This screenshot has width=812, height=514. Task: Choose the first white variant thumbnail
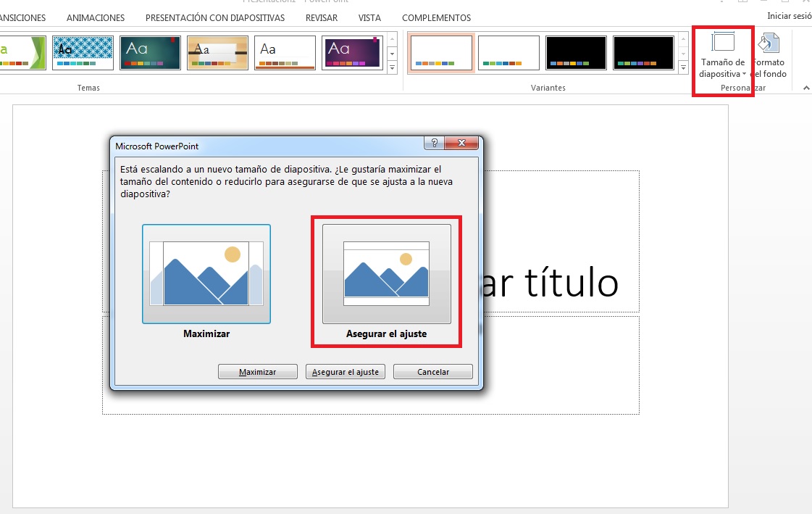coord(441,53)
